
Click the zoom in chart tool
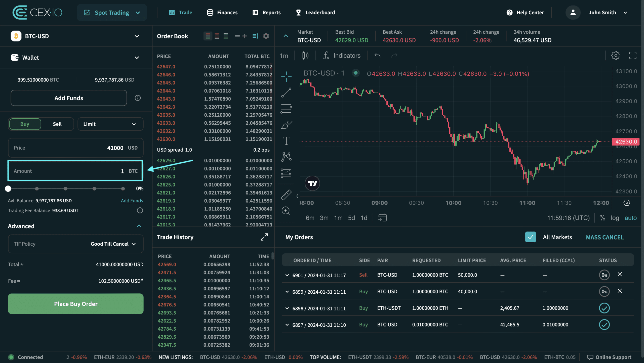coord(286,211)
